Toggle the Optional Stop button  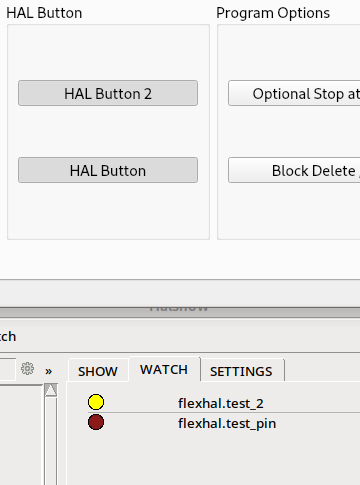pos(294,93)
